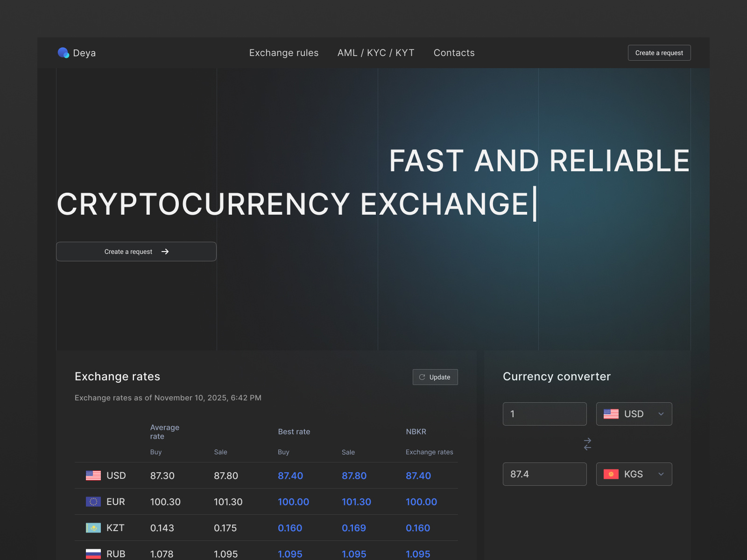Viewport: 747px width, 560px height.
Task: Click the Deya logo icon
Action: pos(63,52)
